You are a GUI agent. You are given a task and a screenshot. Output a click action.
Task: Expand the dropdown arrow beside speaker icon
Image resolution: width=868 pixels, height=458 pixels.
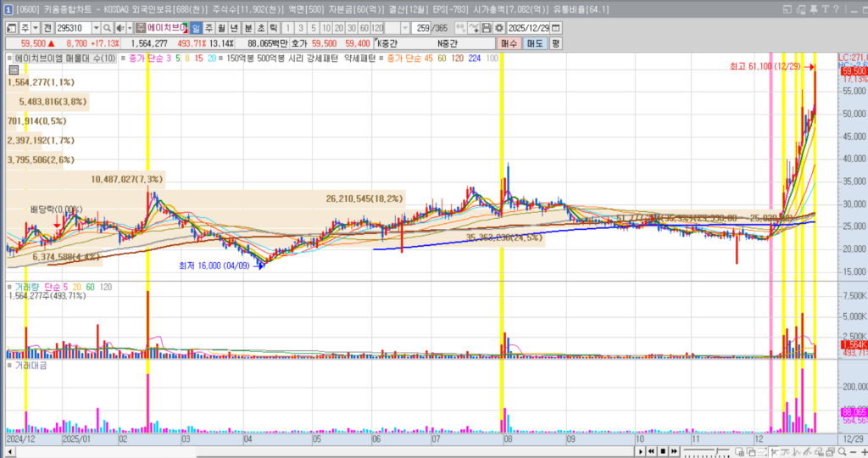(129, 28)
